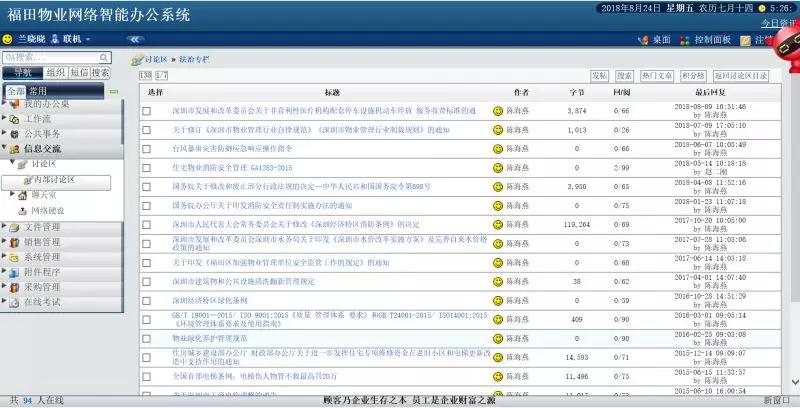Click the clock icon beside the time
Image resolution: width=800 pixels, height=408 pixels.
coord(762,8)
